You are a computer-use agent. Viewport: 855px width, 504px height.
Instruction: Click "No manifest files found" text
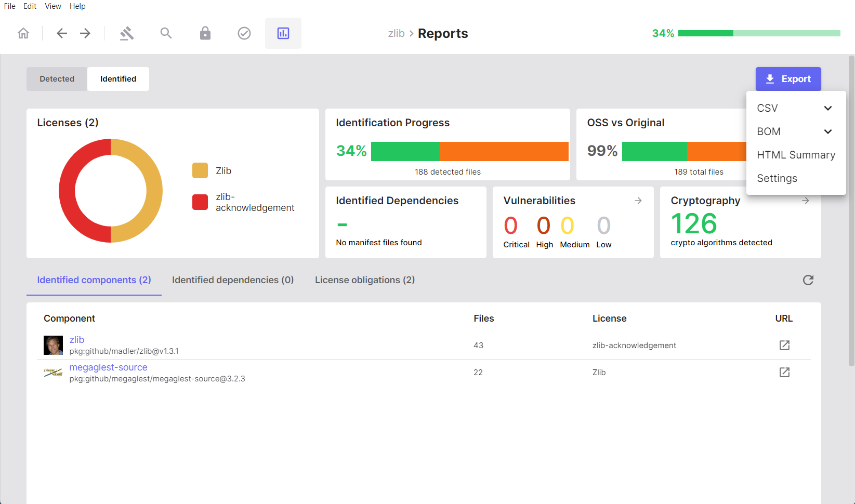pos(379,243)
